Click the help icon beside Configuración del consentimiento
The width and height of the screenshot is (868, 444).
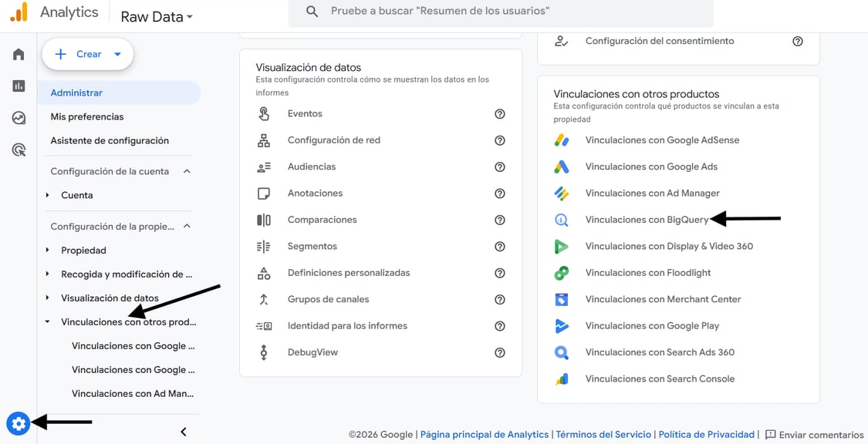[798, 41]
